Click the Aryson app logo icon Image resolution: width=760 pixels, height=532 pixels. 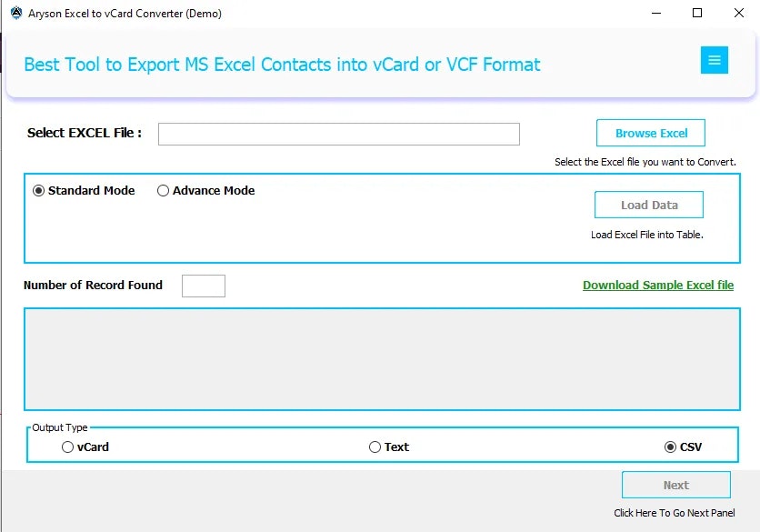point(16,13)
